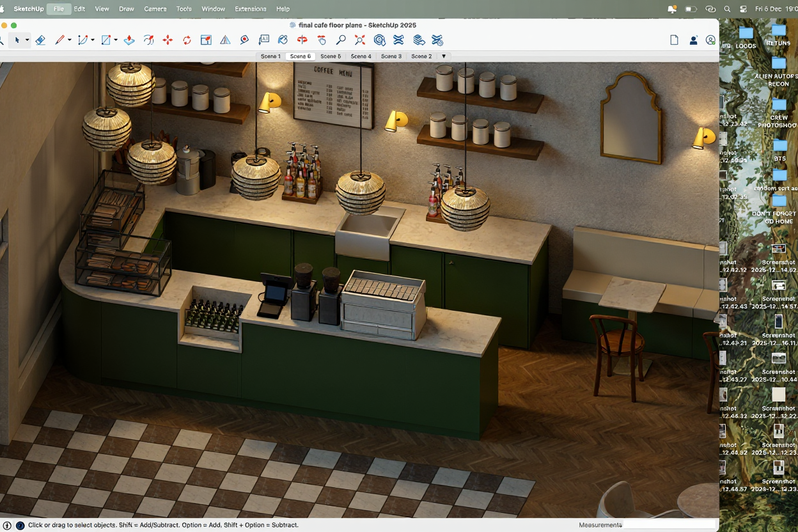Open the Extensions menu
The height and width of the screenshot is (532, 798).
[251, 9]
